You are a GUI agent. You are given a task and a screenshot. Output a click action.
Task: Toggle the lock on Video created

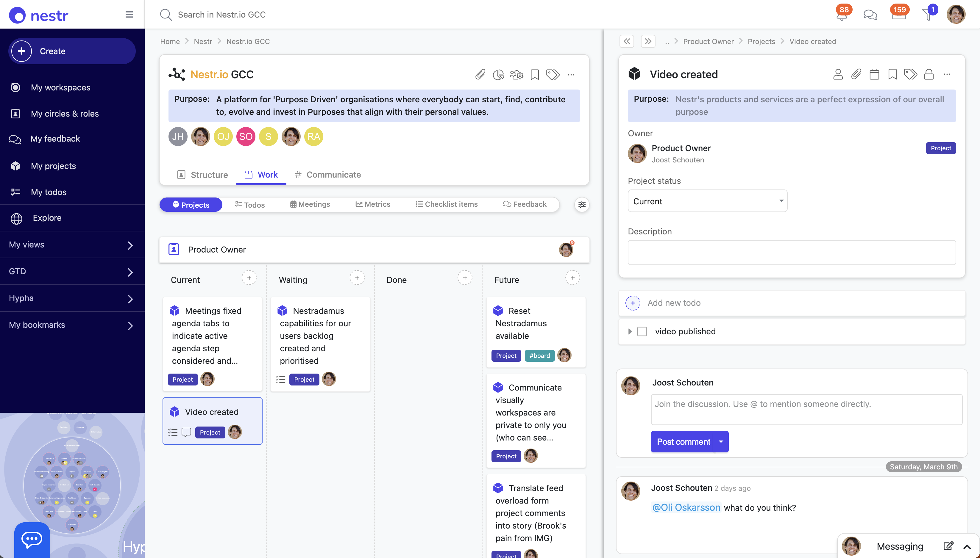click(928, 74)
